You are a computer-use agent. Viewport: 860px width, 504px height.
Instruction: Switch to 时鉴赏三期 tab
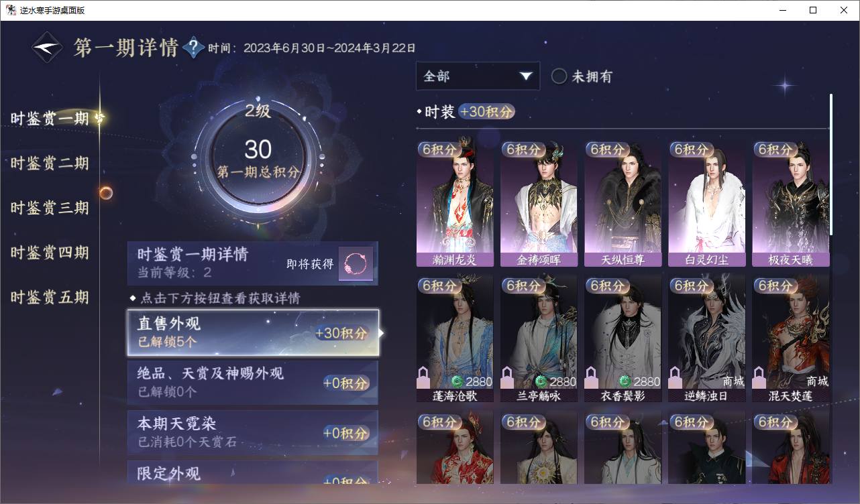click(x=50, y=208)
